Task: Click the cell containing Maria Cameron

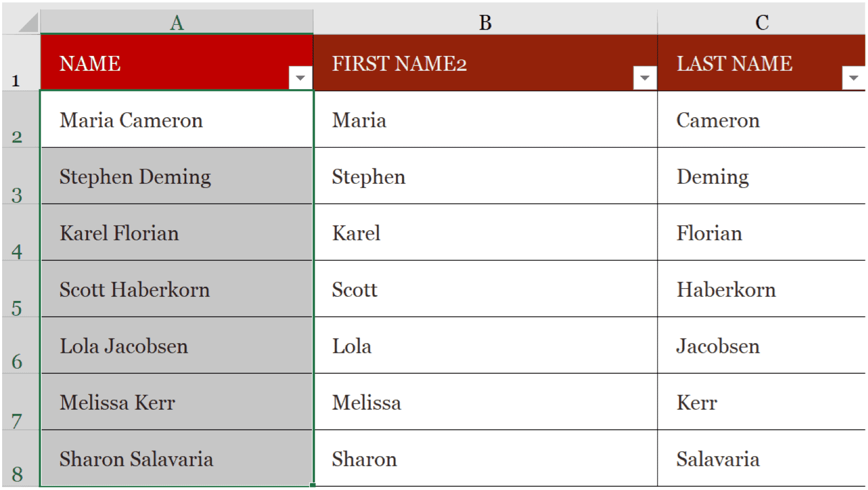Action: (177, 119)
